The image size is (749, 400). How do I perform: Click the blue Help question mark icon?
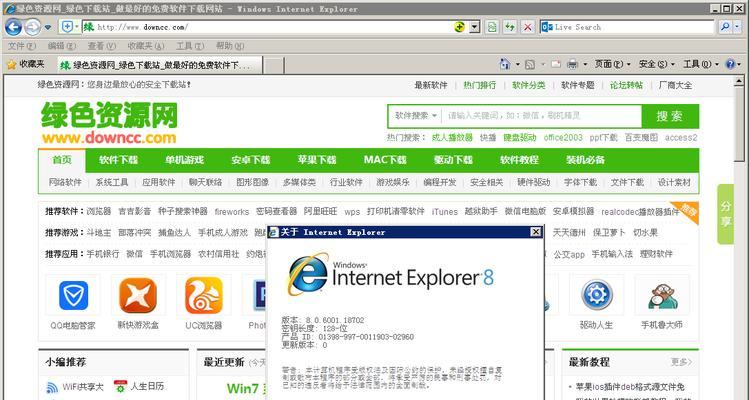point(730,64)
